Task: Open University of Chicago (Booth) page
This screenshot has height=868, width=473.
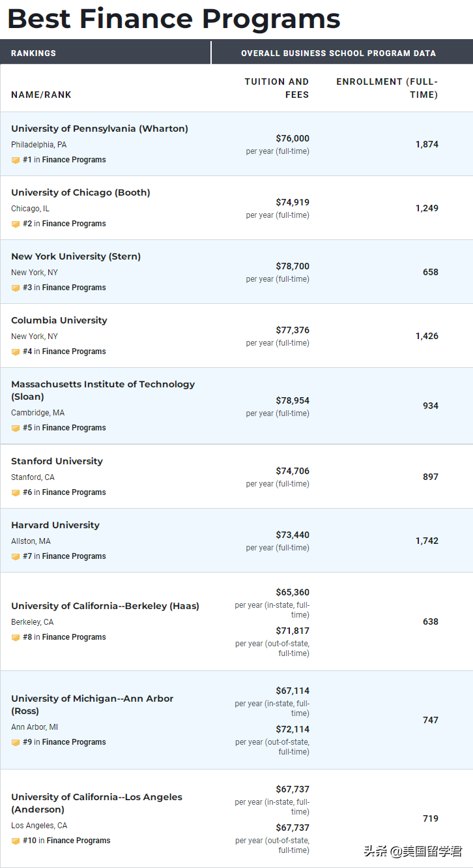Action: point(81,192)
